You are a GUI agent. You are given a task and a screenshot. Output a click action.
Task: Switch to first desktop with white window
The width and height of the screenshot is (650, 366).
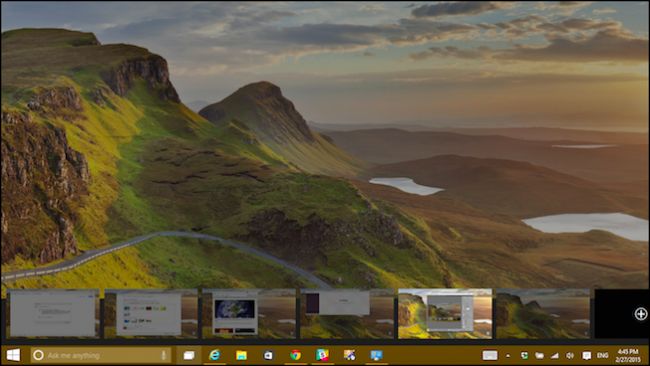tap(53, 314)
